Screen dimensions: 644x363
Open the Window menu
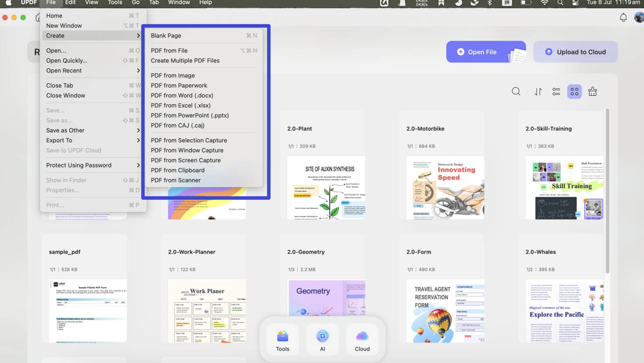click(x=179, y=3)
